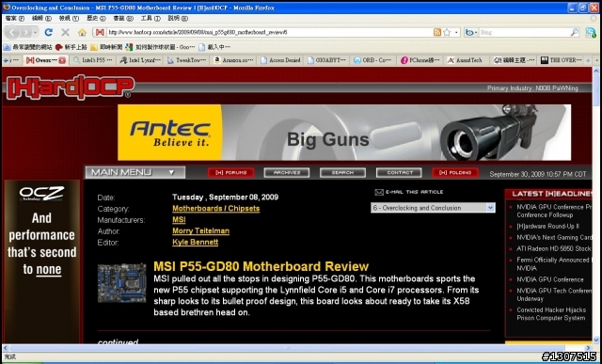The height and width of the screenshot is (364, 602).
Task: Open author Morry Teitelman link
Action: click(200, 230)
